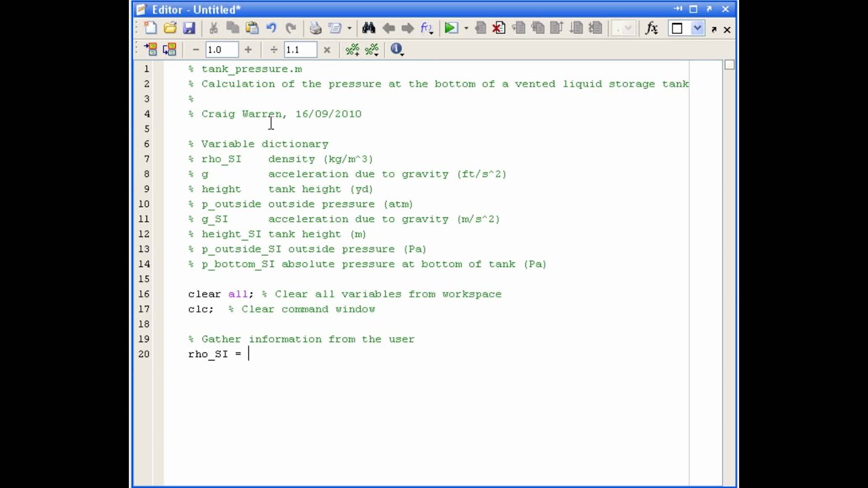Image resolution: width=868 pixels, height=488 pixels.
Task: Undo the last edit
Action: click(x=271, y=28)
